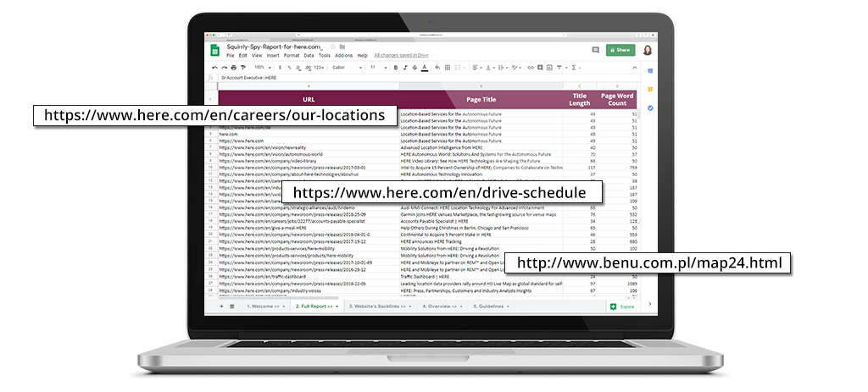Open functions sigma menu
The width and height of the screenshot is (868, 392).
(x=576, y=68)
